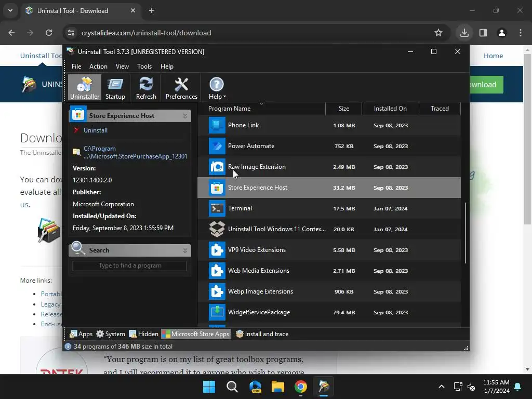
Task: Uninstall Store Experience Host via link
Action: click(x=96, y=130)
